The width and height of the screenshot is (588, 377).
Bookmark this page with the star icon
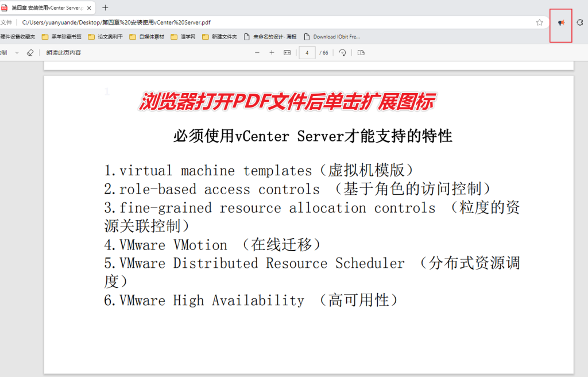[539, 22]
